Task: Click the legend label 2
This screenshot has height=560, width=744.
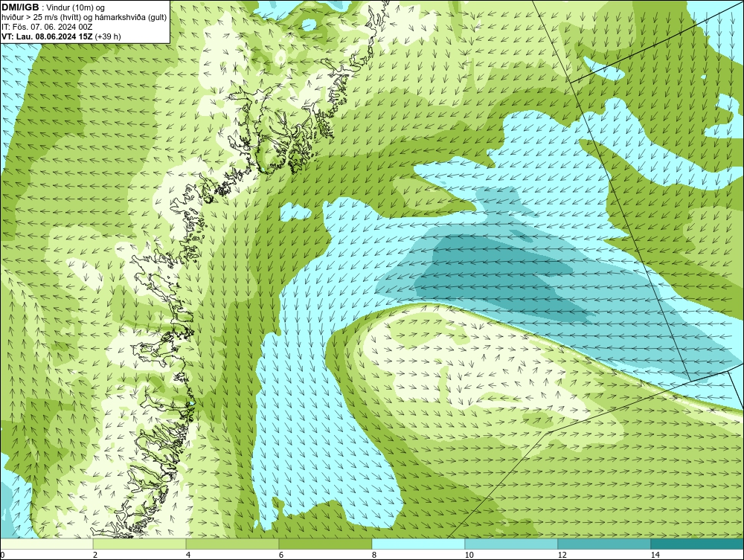Action: (x=95, y=556)
